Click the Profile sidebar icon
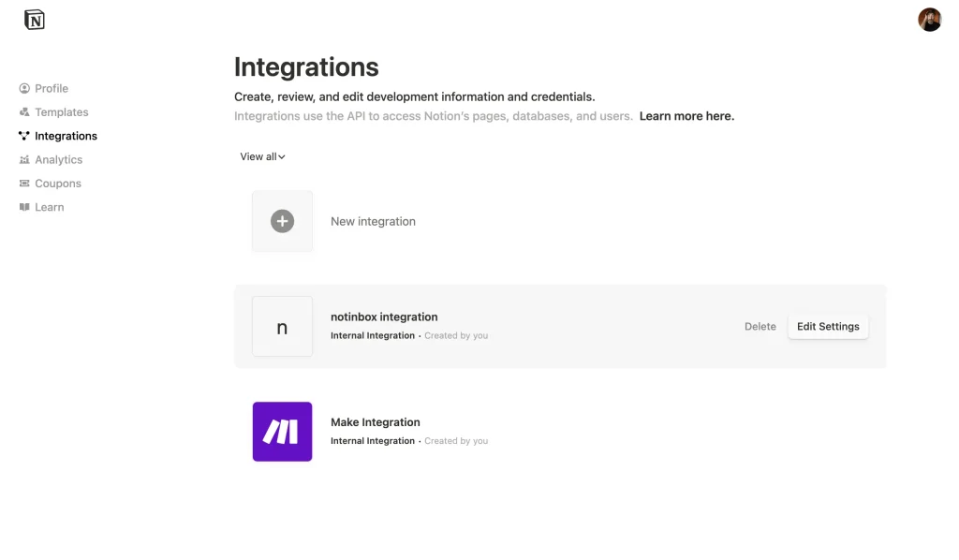The width and height of the screenshot is (959, 560). [24, 89]
